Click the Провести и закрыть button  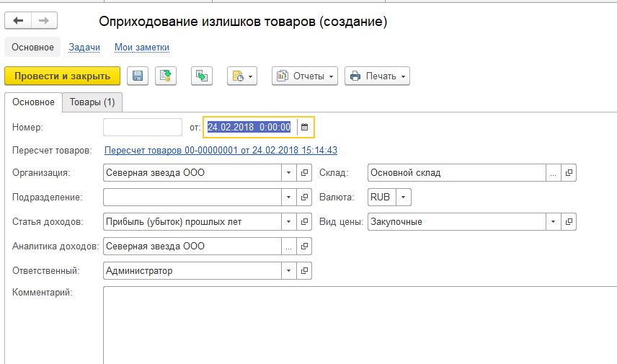pyautogui.click(x=62, y=76)
